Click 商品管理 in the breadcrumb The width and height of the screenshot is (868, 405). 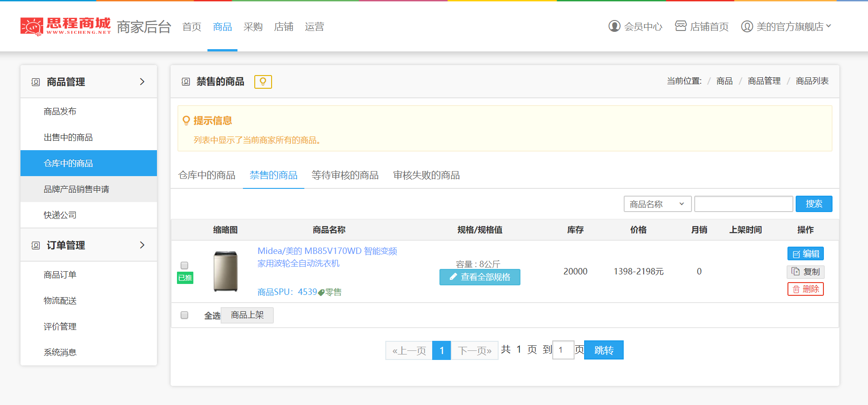[x=764, y=81]
